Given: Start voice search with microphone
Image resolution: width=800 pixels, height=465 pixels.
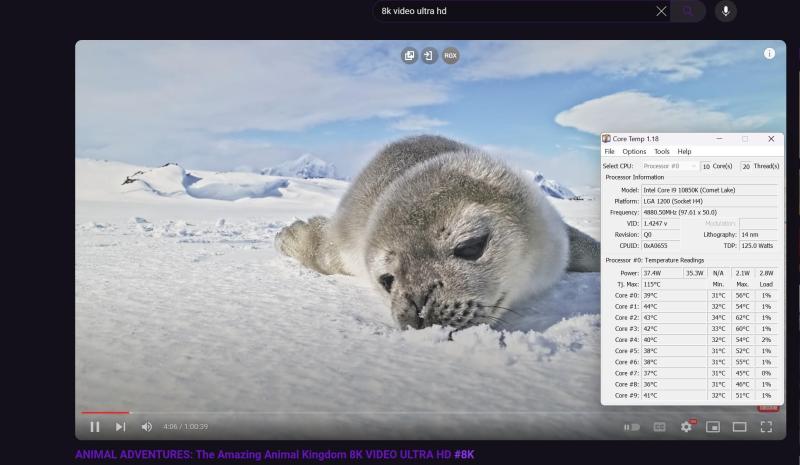Looking at the screenshot, I should (x=725, y=11).
